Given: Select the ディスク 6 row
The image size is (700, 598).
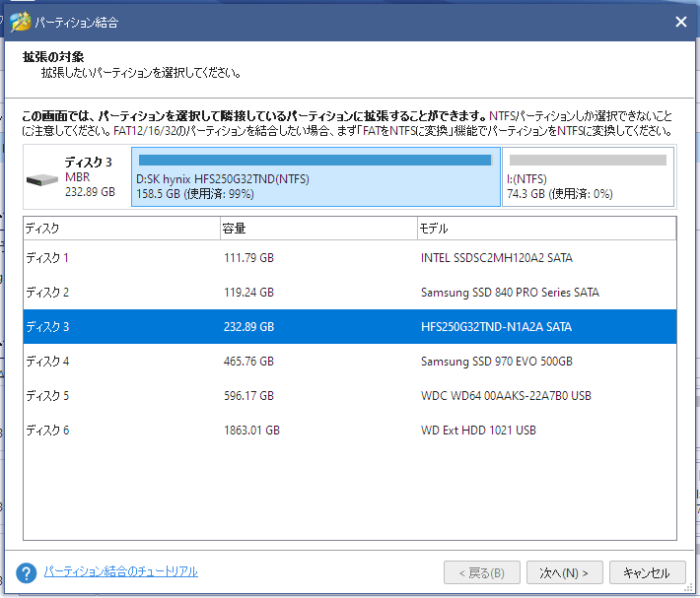Looking at the screenshot, I should pyautogui.click(x=350, y=430).
